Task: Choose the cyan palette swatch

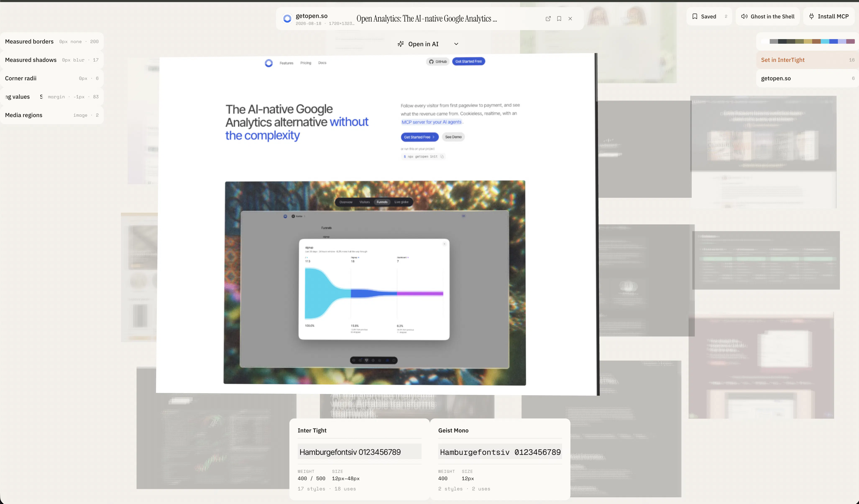Action: pos(825,42)
